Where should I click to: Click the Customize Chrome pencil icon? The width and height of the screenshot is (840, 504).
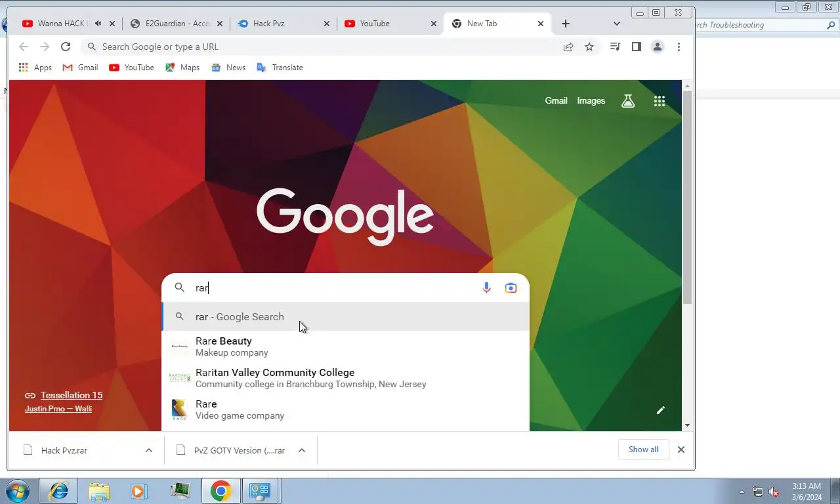(x=661, y=410)
